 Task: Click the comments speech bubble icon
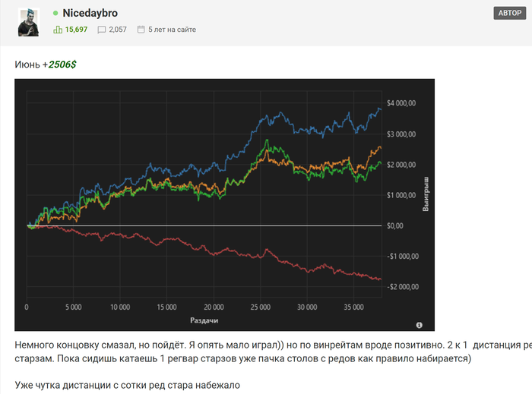101,30
